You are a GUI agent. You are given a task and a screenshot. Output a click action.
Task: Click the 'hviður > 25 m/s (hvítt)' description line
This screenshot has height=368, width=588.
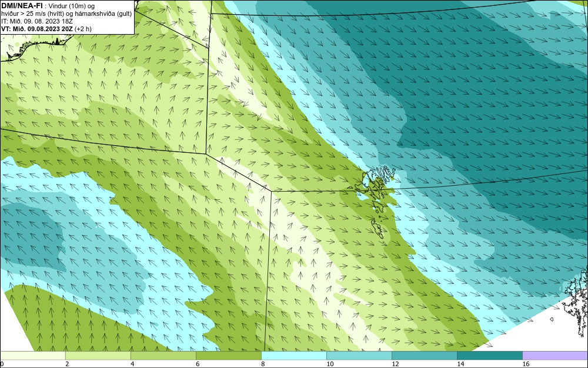[x=66, y=14]
